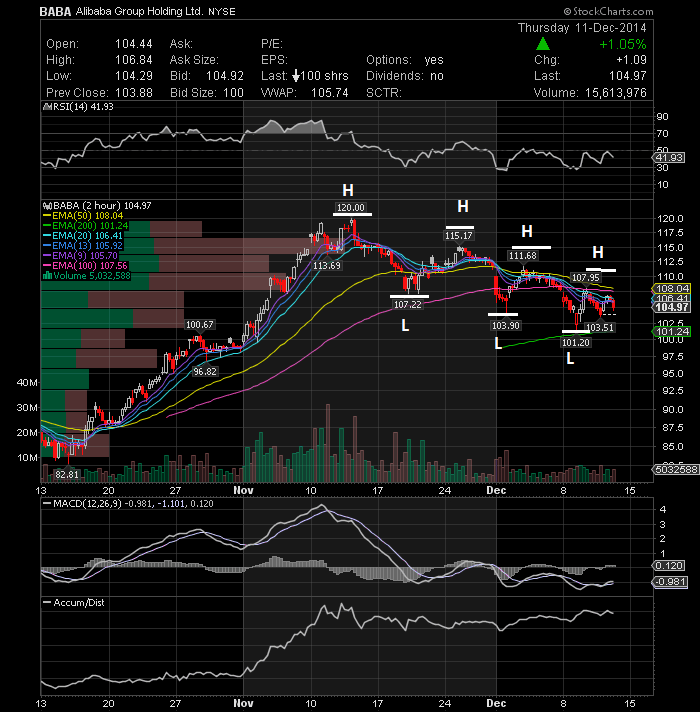The height and width of the screenshot is (712, 700).
Task: Click the EMA(13) 105.92 legend entry
Action: [x=87, y=246]
